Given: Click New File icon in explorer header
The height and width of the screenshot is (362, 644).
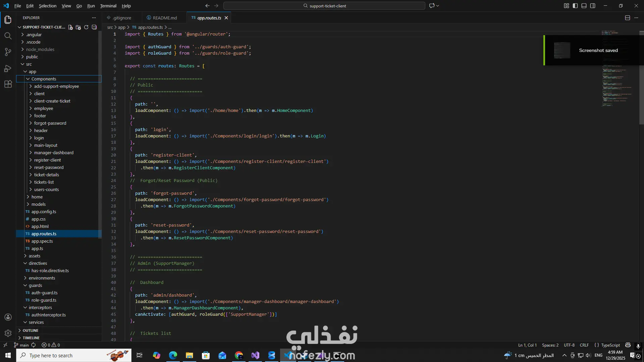Looking at the screenshot, I should click(70, 27).
